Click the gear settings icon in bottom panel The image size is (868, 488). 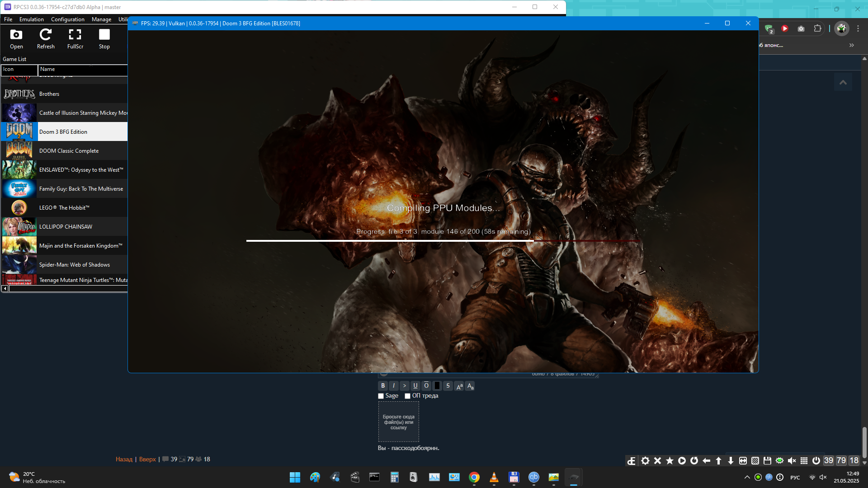645,460
